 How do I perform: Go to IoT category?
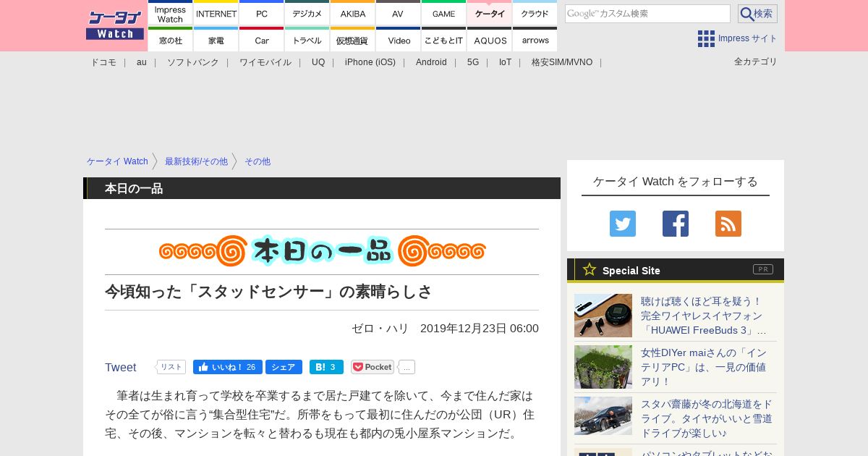(505, 62)
